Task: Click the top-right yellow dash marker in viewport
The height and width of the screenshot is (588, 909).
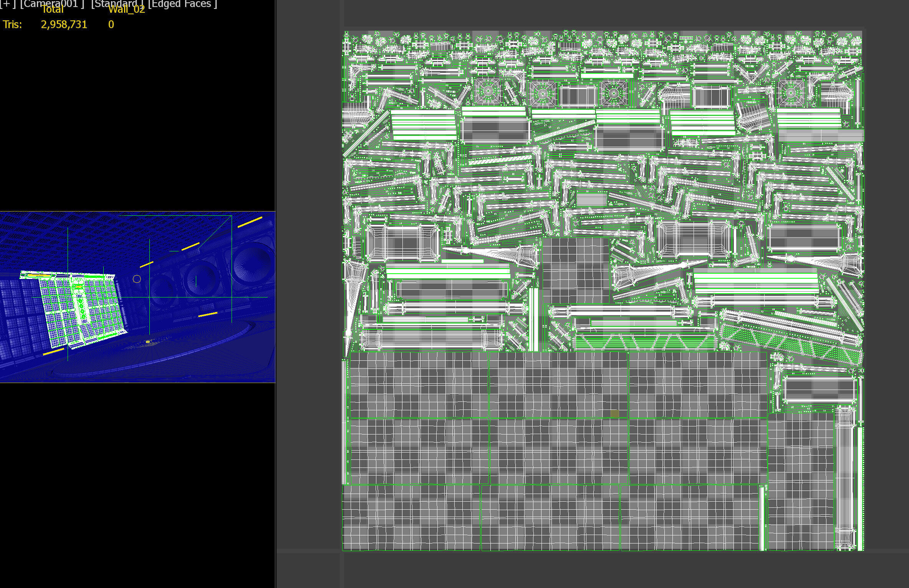Action: point(250,222)
